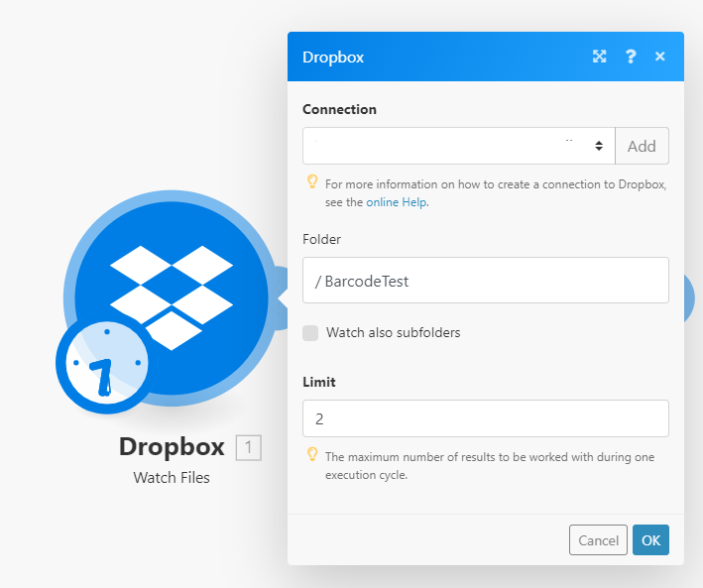
Task: Open the Connection dropdown selector
Action: 459,146
